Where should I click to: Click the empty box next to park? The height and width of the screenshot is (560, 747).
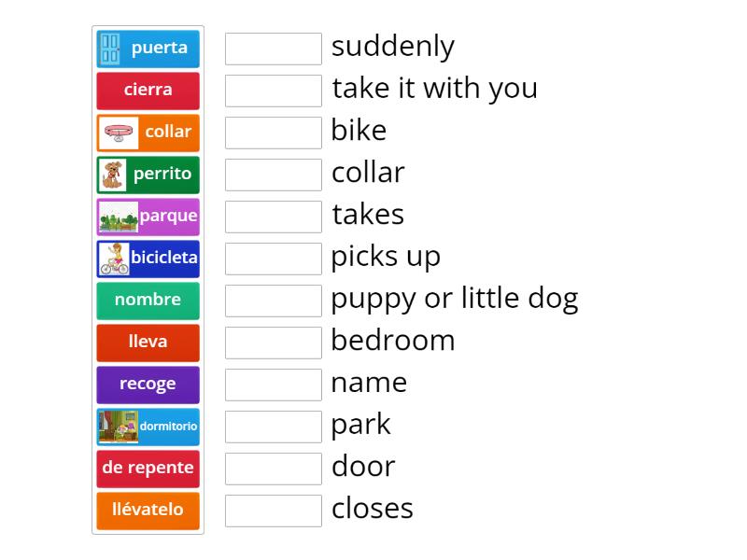[273, 427]
